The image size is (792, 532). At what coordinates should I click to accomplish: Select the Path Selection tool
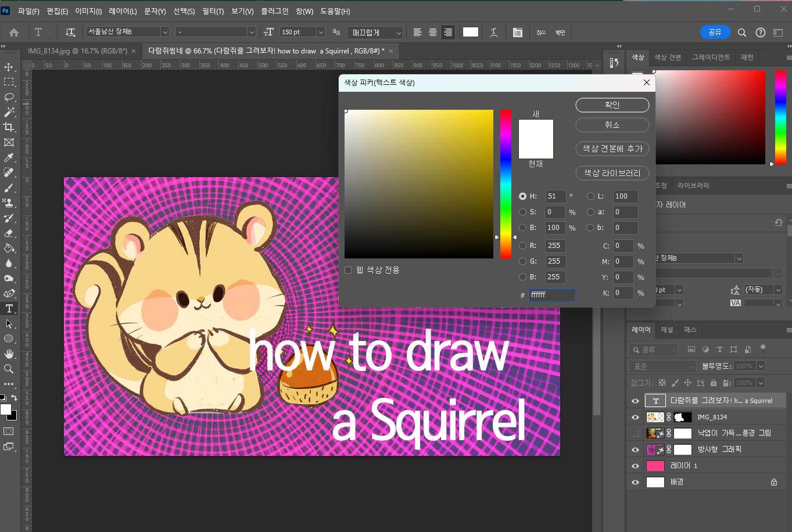click(9, 323)
